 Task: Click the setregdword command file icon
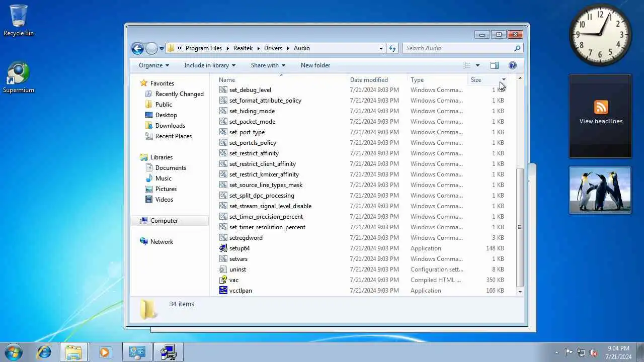(223, 238)
